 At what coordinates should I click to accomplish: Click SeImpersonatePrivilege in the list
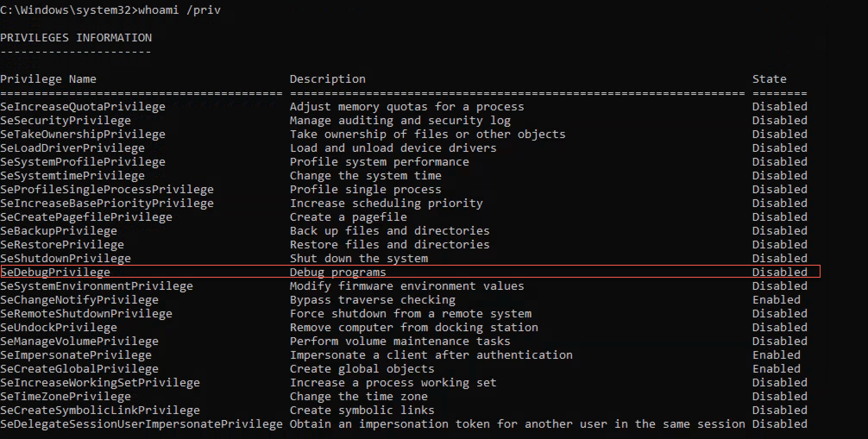[x=76, y=355]
